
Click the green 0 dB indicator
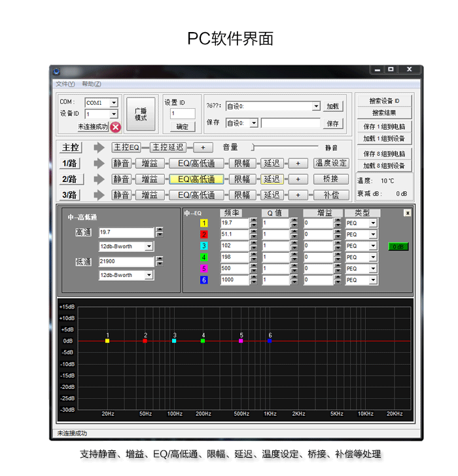pos(398,246)
